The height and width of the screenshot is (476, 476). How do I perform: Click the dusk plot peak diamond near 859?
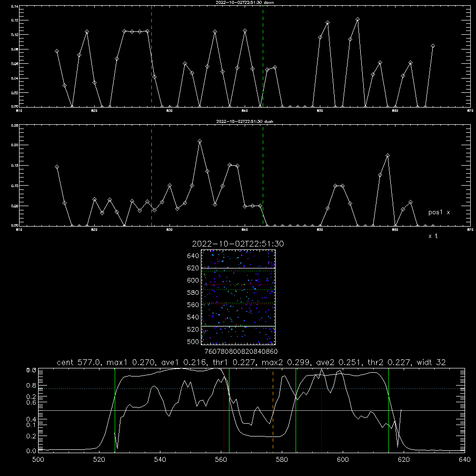pos(387,156)
